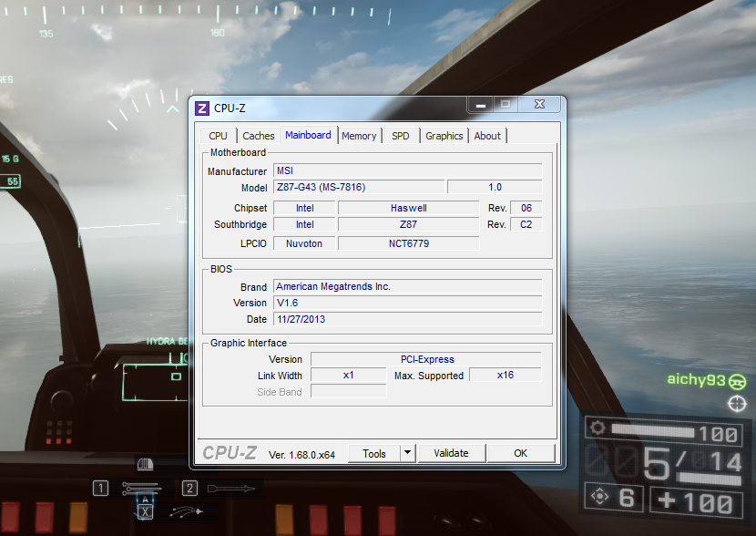This screenshot has width=756, height=536.
Task: Click the Tools button
Action: pos(374,453)
